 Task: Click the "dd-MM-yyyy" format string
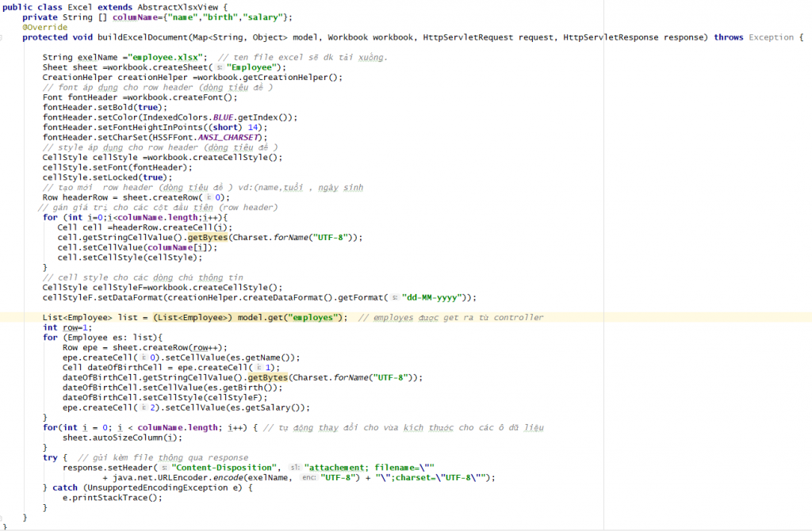tap(432, 297)
